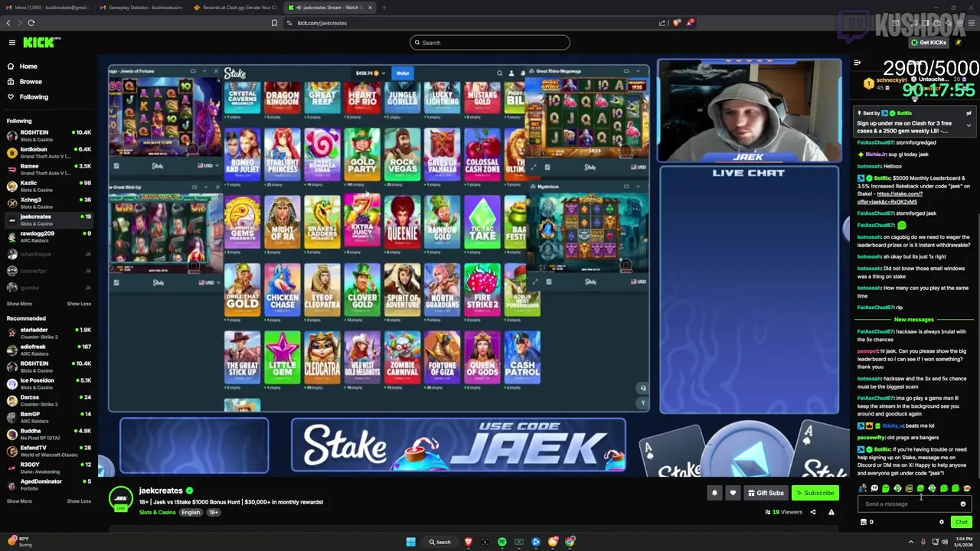Image resolution: width=980 pixels, height=551 pixels.
Task: Switch to Gameplay Statistics browser tab
Action: tap(142, 8)
